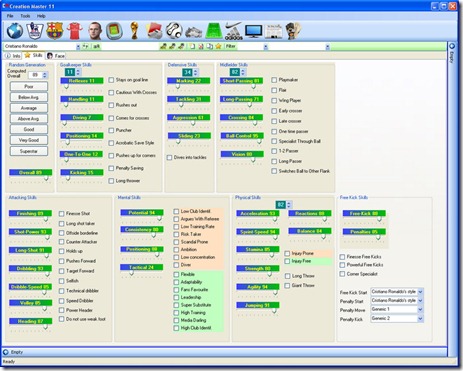Click the a/A case toggle icon
The image size is (463, 371).
coord(96,46)
